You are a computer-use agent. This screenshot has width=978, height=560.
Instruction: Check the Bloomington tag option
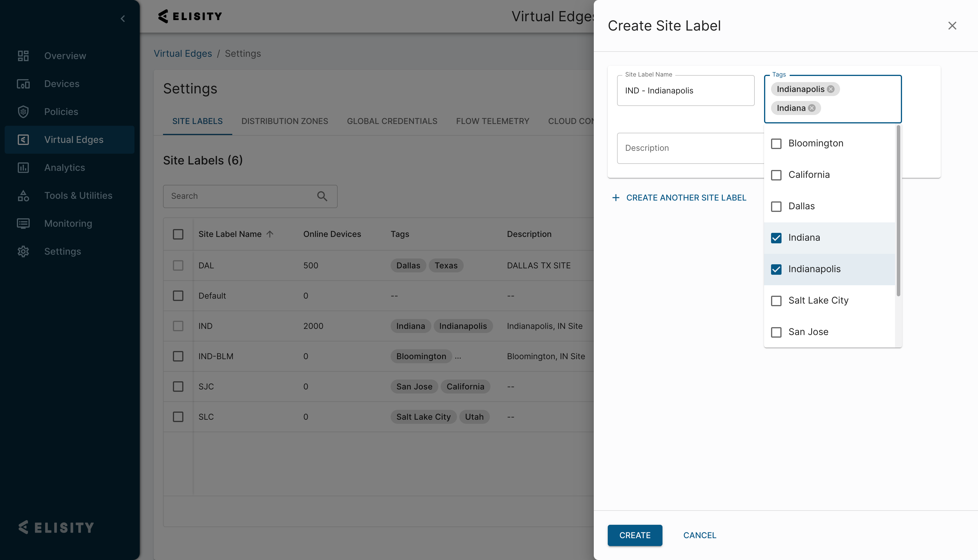pyautogui.click(x=776, y=143)
